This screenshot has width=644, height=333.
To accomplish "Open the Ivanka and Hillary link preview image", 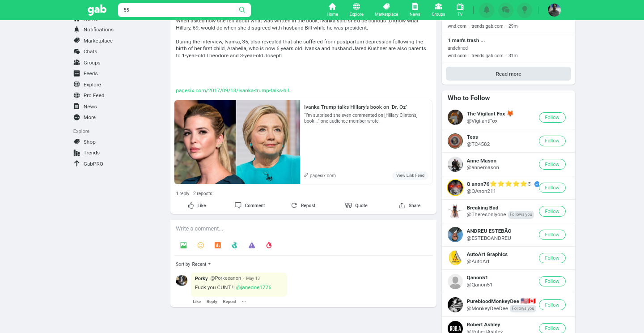I will point(237,142).
